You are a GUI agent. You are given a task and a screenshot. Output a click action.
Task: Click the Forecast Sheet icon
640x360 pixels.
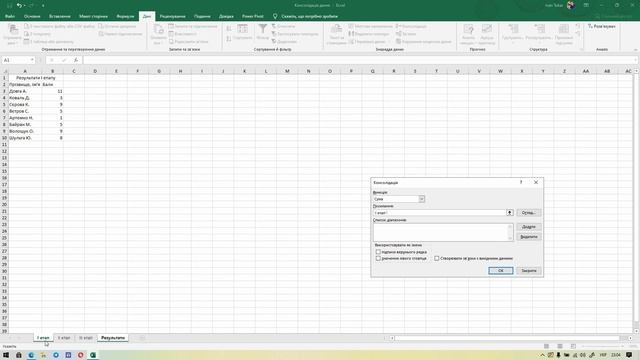coord(487,34)
